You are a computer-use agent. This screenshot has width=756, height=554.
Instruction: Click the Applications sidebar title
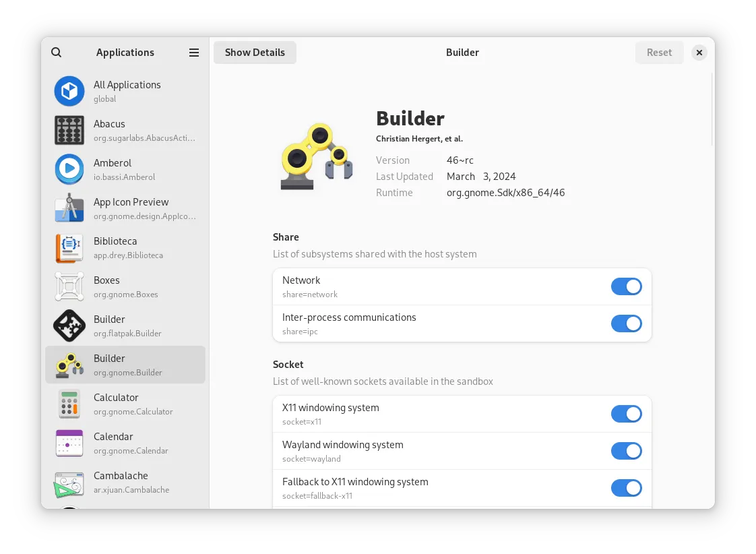coord(125,53)
